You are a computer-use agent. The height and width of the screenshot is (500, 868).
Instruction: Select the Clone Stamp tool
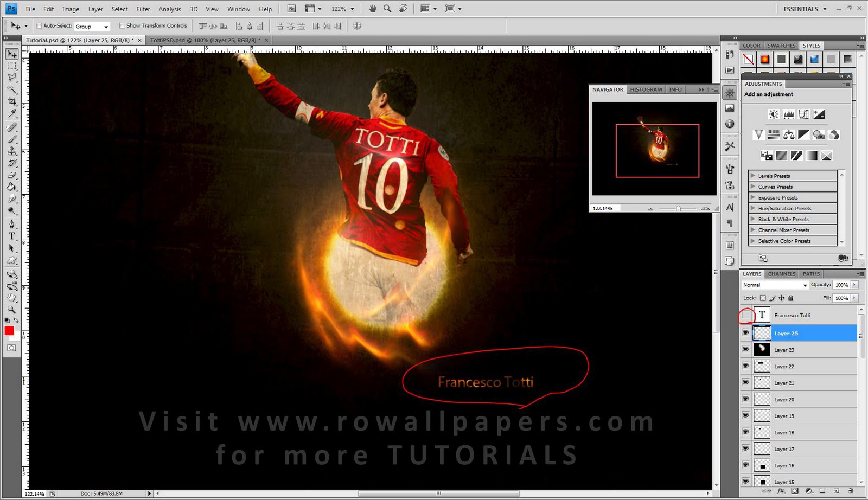coord(12,151)
